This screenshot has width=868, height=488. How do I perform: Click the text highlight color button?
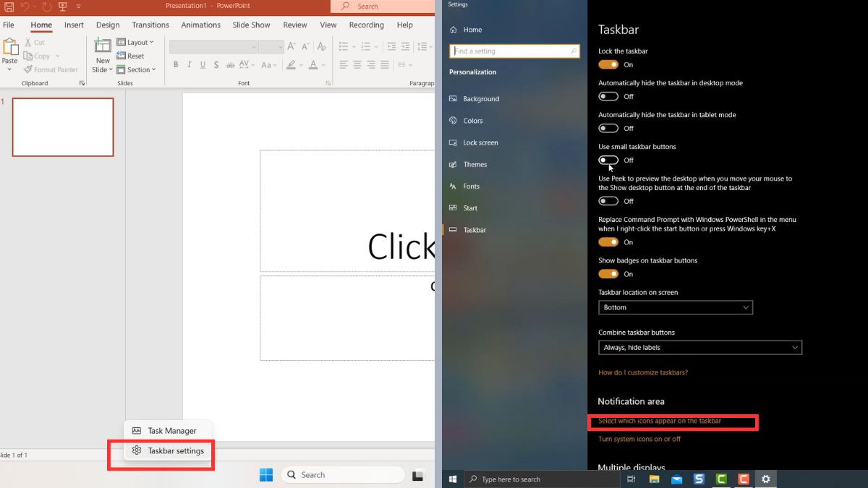pos(292,65)
